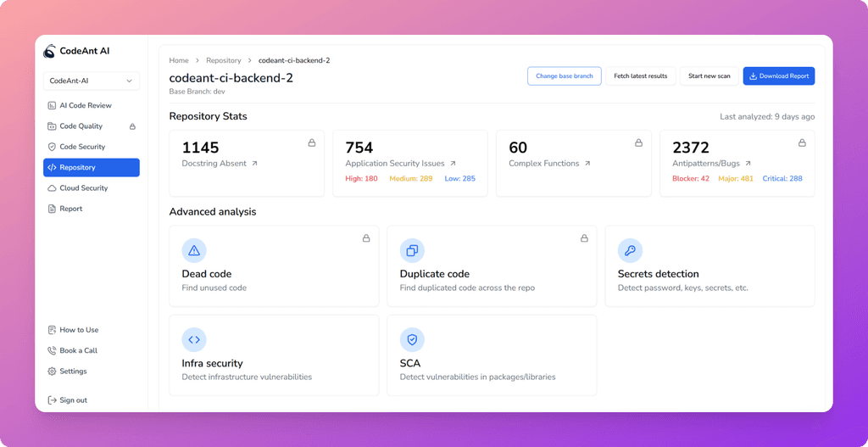Click the arrow next to Docstring Absent

254,164
